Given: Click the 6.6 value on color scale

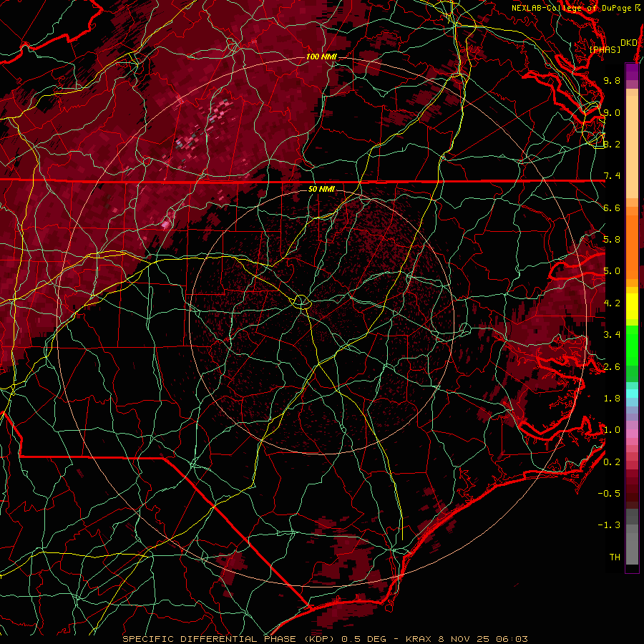Looking at the screenshot, I should [612, 208].
